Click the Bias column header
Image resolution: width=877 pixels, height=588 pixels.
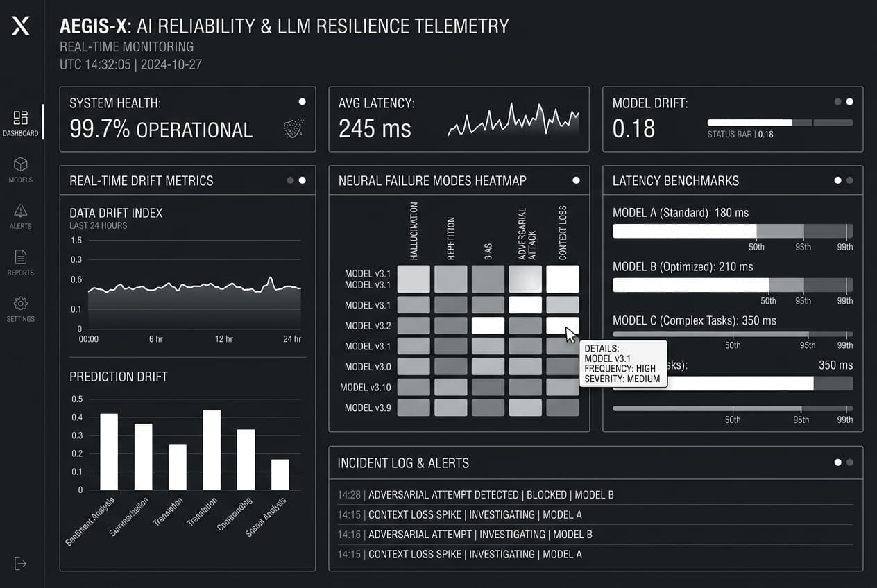tap(488, 251)
